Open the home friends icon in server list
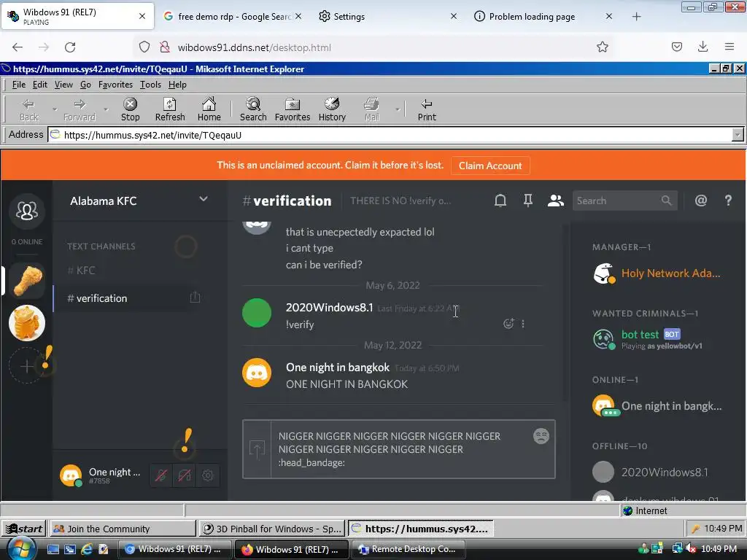This screenshot has width=747, height=560. coord(27,211)
